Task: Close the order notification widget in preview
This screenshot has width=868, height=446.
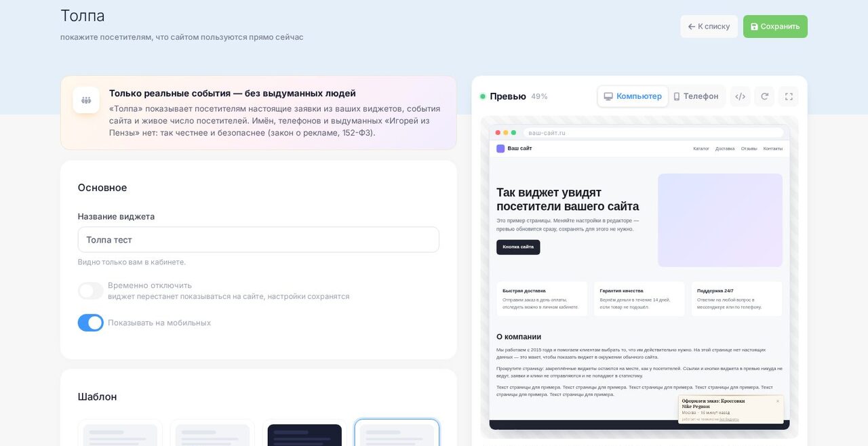Action: click(x=778, y=401)
